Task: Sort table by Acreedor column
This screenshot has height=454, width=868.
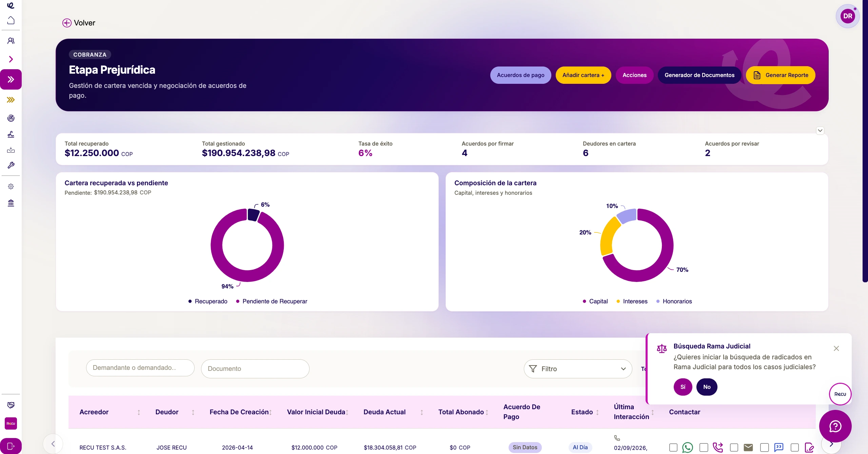Action: (139, 412)
